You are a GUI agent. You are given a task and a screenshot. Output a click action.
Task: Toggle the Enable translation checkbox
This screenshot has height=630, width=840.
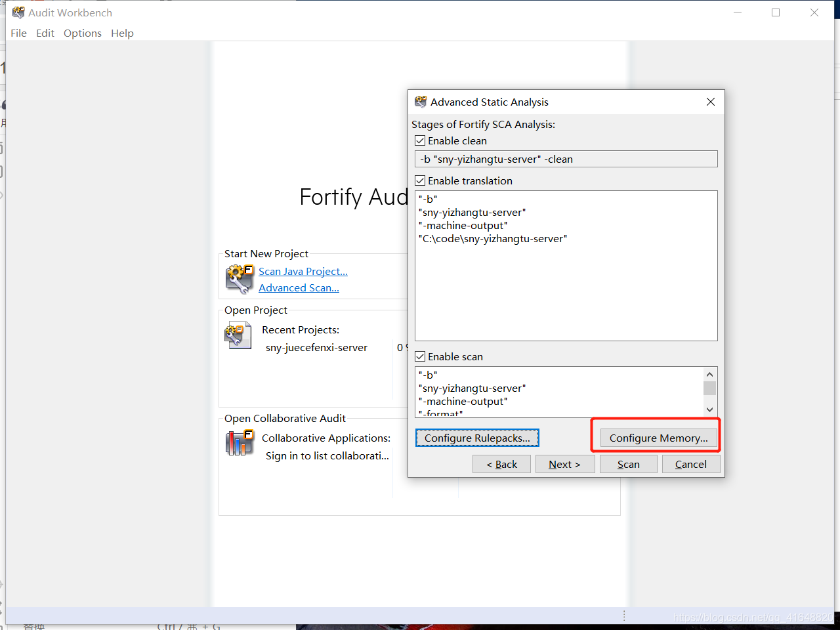420,180
